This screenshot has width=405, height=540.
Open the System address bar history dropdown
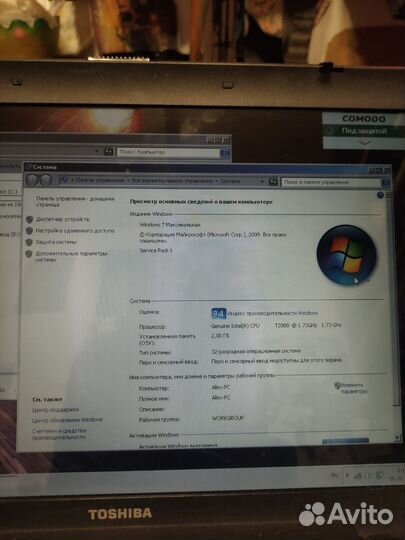coord(262,181)
